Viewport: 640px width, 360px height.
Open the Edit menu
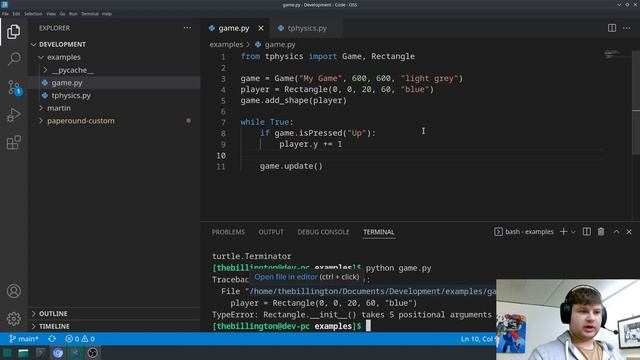16,13
